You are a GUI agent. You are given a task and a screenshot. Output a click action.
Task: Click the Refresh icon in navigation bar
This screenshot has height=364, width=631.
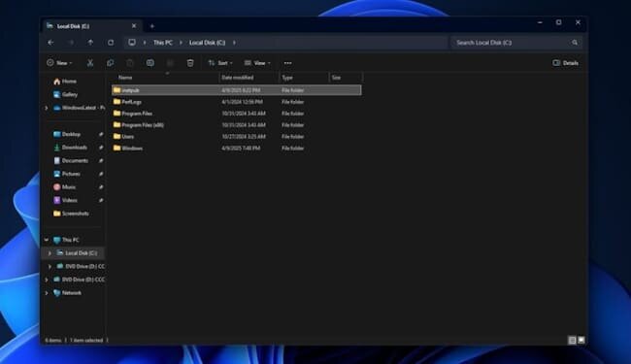coord(111,43)
